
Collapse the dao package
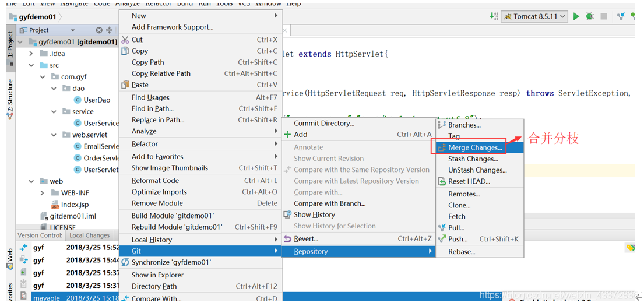tap(54, 89)
